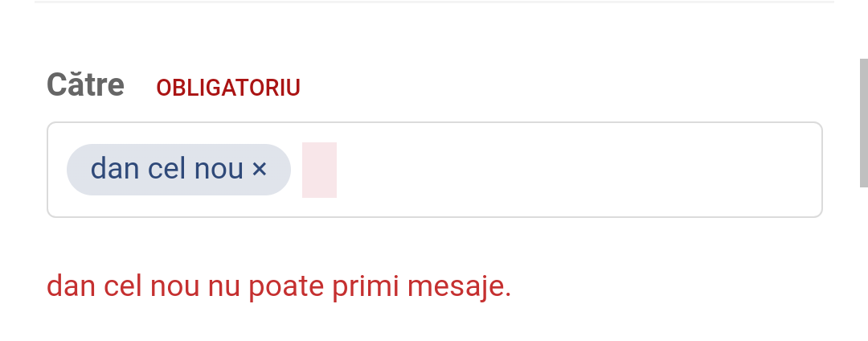Click the gray scrollbar handle
Image resolution: width=868 pixels, height=341 pixels.
863,122
